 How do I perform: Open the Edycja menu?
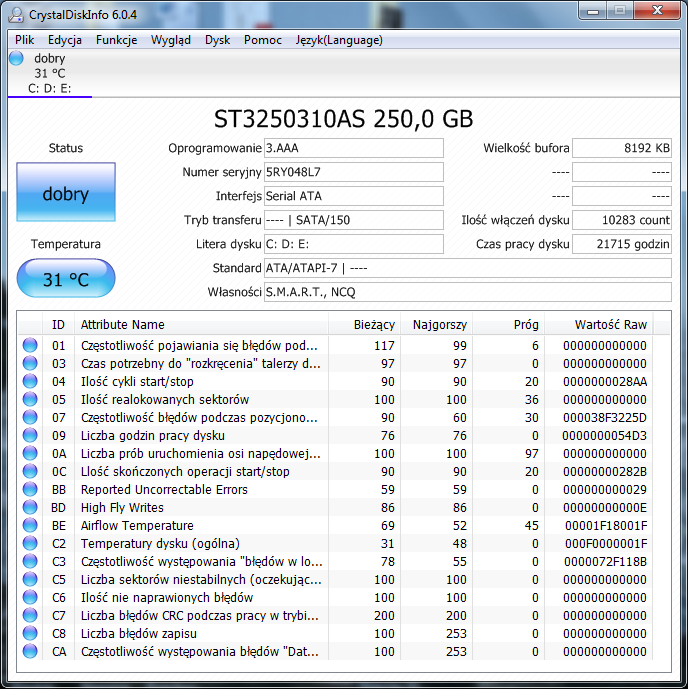65,40
